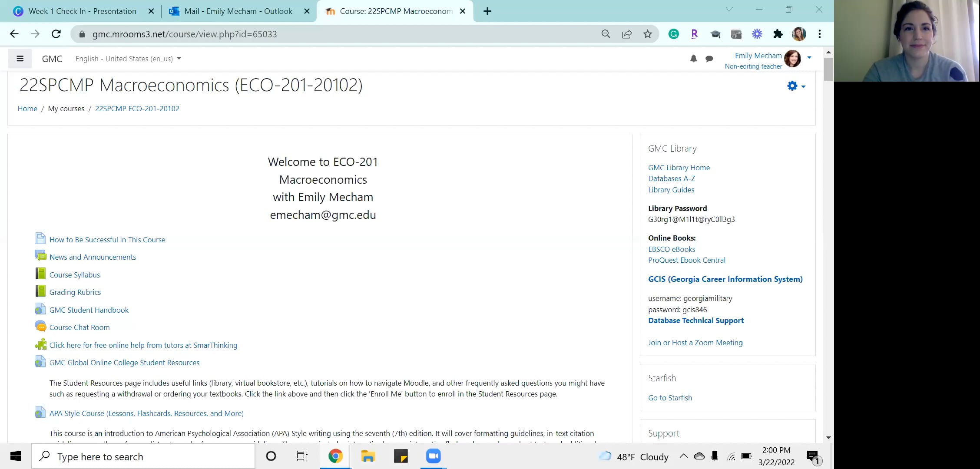Reload the course page
Image resolution: width=980 pixels, height=469 pixels.
tap(56, 34)
